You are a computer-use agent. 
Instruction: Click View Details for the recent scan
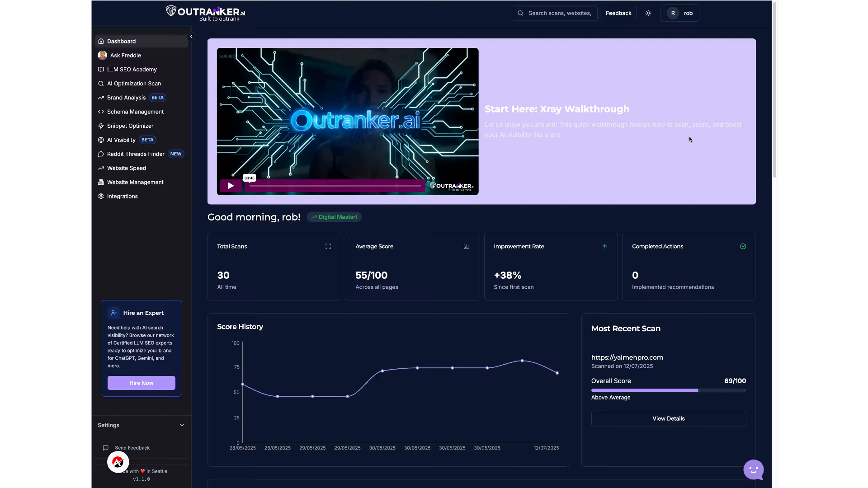[668, 419]
